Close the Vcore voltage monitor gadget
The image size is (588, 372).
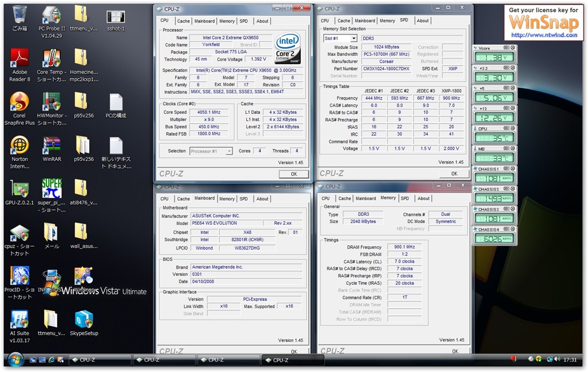[x=513, y=48]
